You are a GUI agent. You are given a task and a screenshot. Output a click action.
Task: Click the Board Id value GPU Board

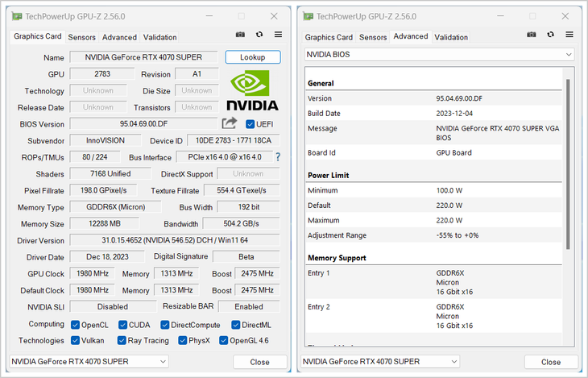pos(453,153)
